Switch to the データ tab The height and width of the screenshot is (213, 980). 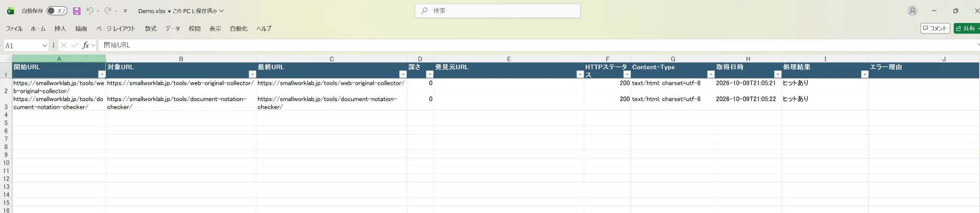173,29
